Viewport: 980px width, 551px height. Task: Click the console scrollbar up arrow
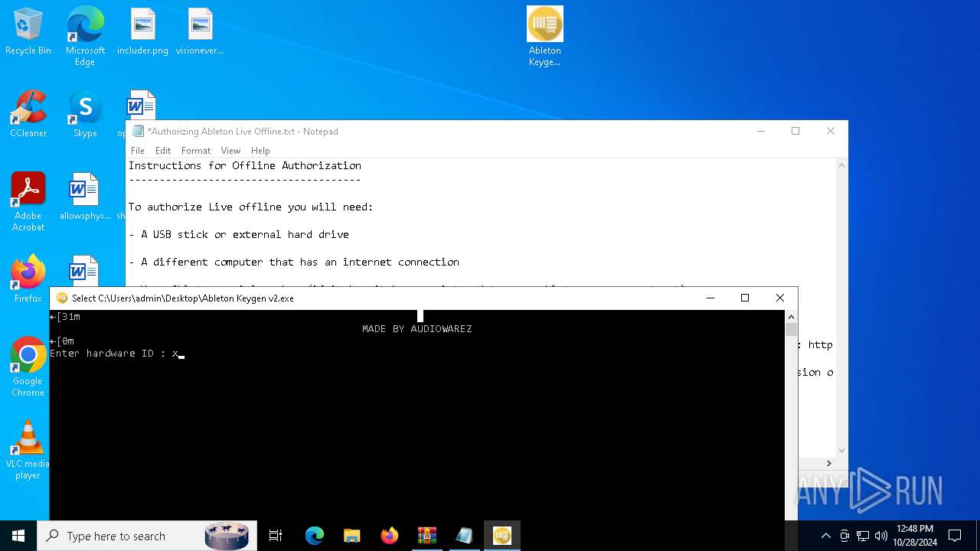point(791,317)
